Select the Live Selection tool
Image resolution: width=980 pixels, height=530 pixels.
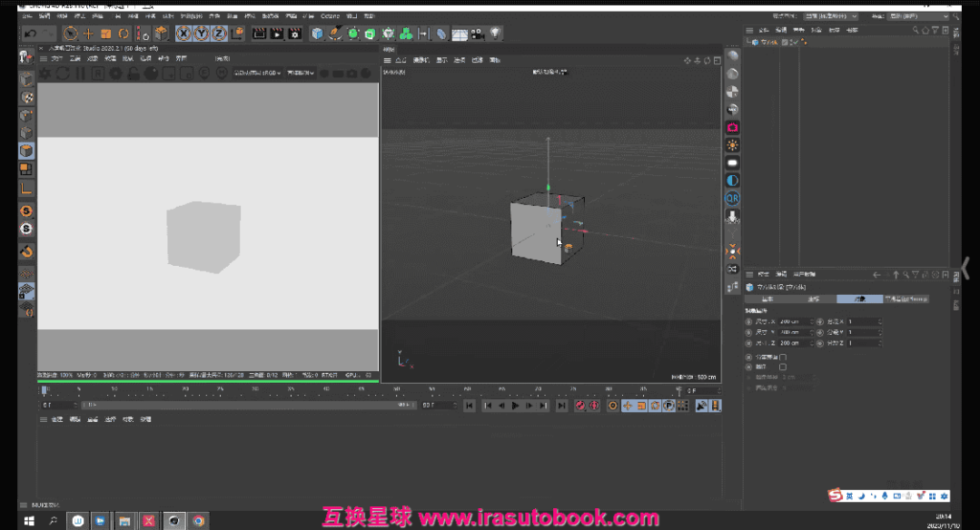click(71, 33)
